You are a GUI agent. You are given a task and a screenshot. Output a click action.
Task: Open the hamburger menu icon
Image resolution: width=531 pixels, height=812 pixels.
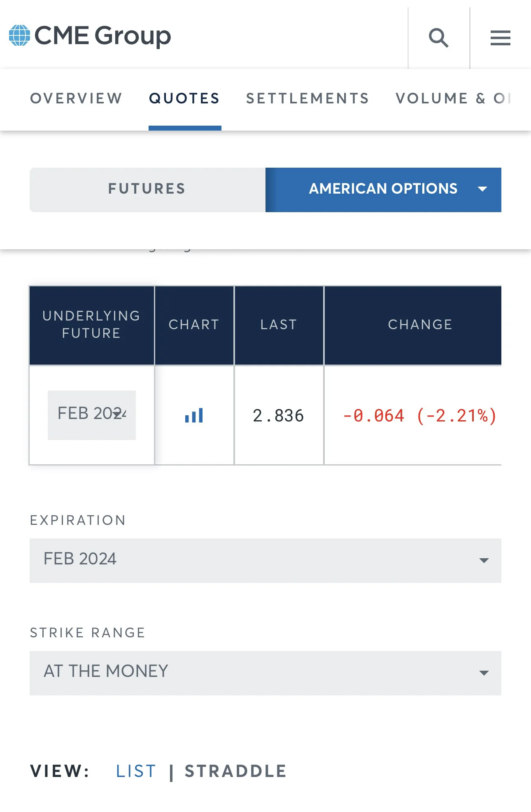pos(500,38)
